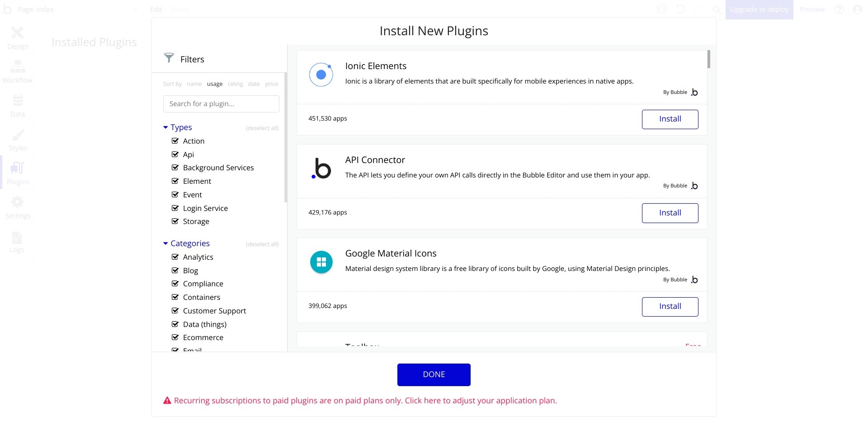Uncheck the Login Service checkbox

175,208
